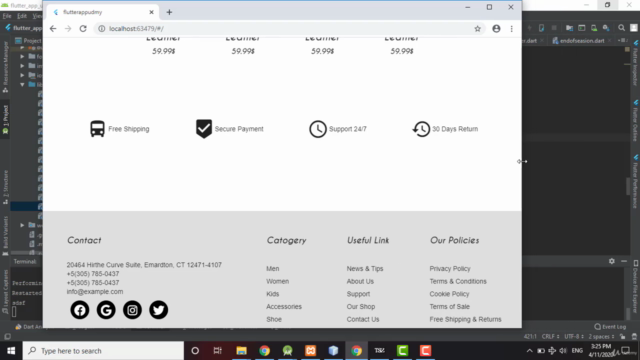The width and height of the screenshot is (640, 360).
Task: Close the flutterappudmy tab
Action: (151, 12)
